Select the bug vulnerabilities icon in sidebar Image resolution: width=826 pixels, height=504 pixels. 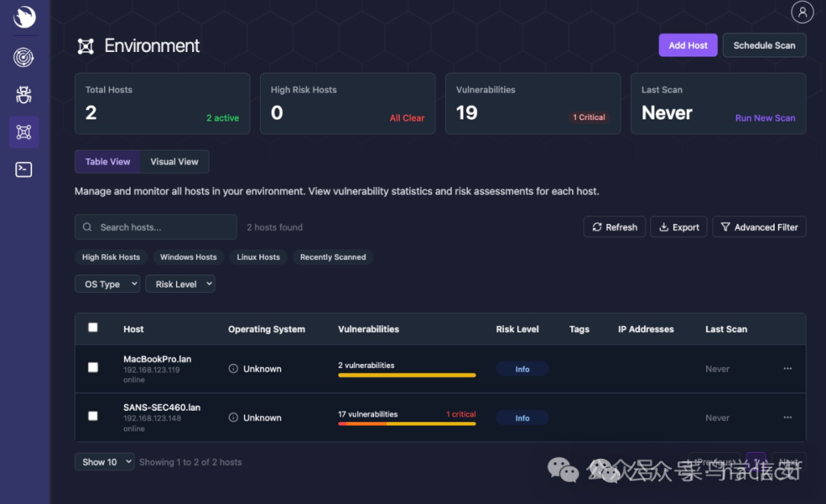(x=23, y=94)
